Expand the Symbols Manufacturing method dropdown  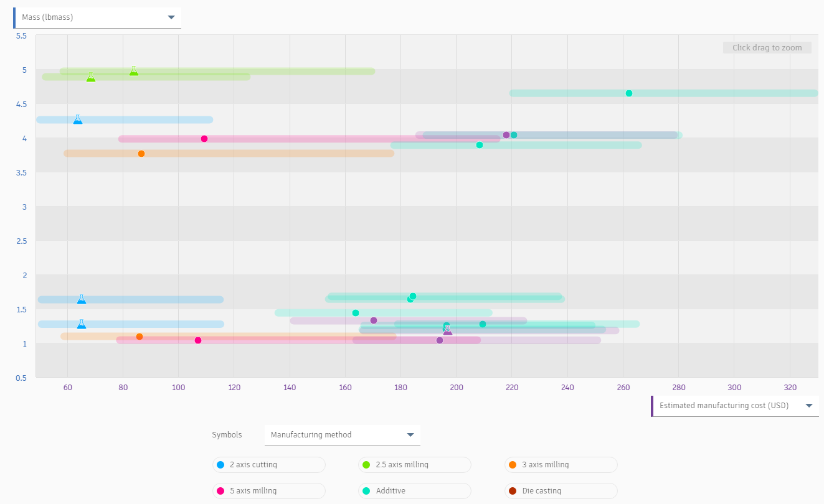tap(343, 435)
